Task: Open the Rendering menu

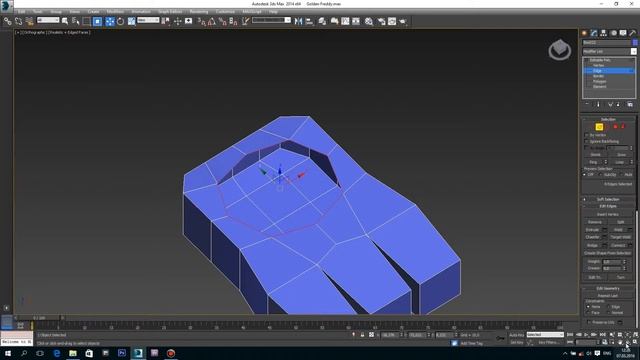Action: click(x=199, y=12)
